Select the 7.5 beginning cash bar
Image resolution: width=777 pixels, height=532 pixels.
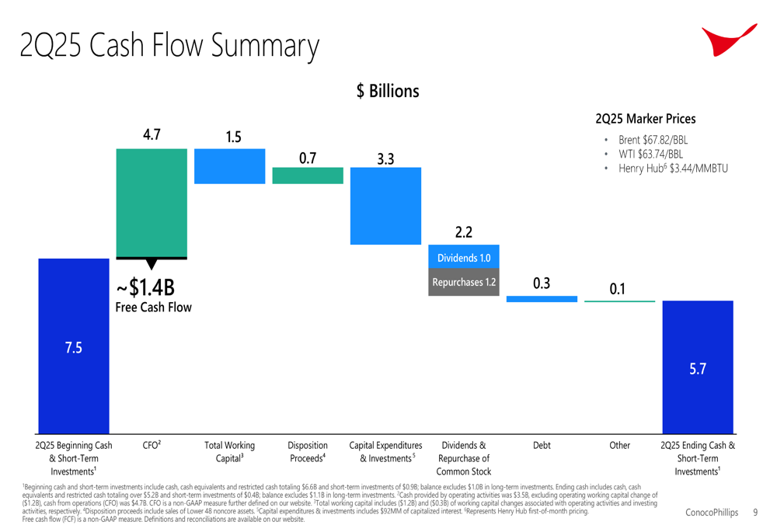point(74,346)
